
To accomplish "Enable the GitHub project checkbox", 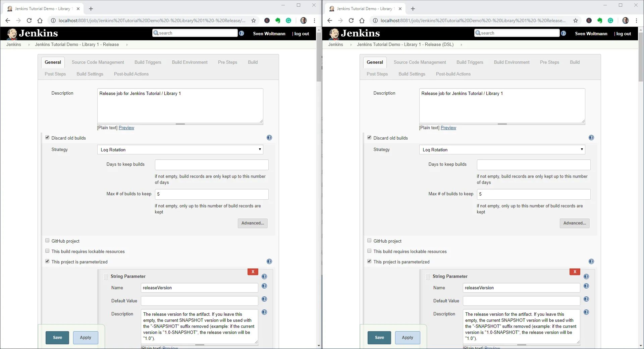I will [x=47, y=240].
